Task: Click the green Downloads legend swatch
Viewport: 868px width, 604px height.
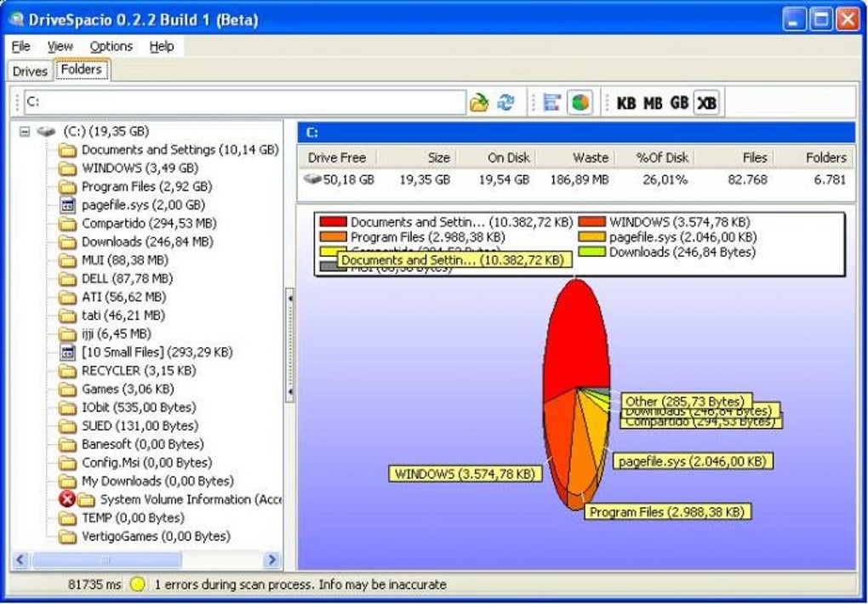Action: click(591, 252)
